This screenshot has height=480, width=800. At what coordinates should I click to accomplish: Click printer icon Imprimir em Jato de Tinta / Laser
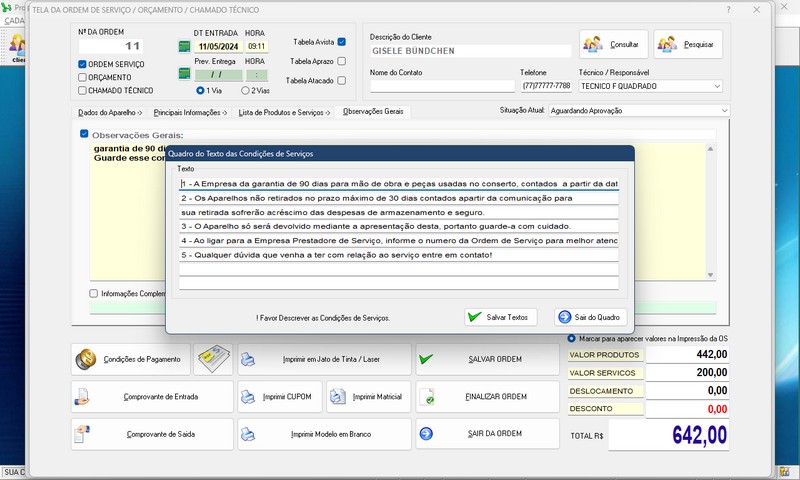point(248,359)
